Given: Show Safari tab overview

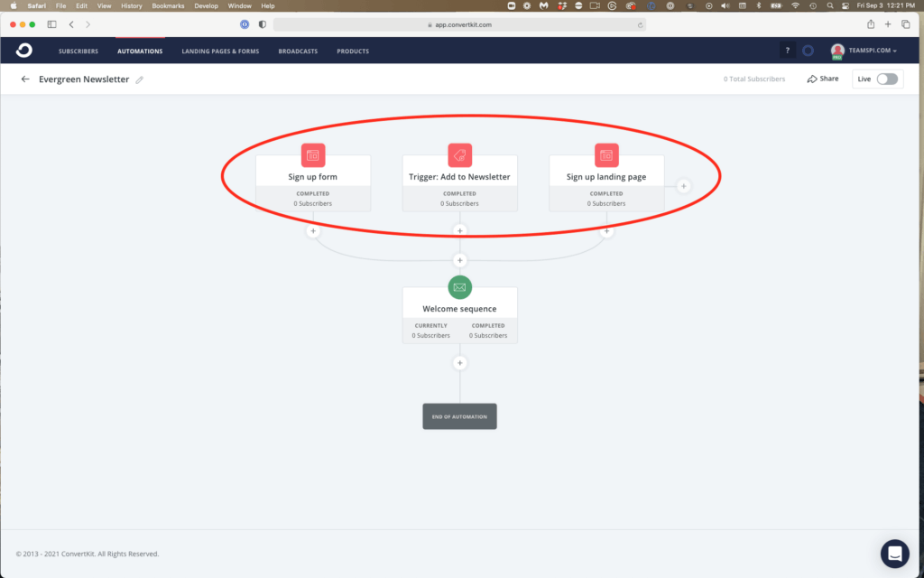Looking at the screenshot, I should pos(906,24).
